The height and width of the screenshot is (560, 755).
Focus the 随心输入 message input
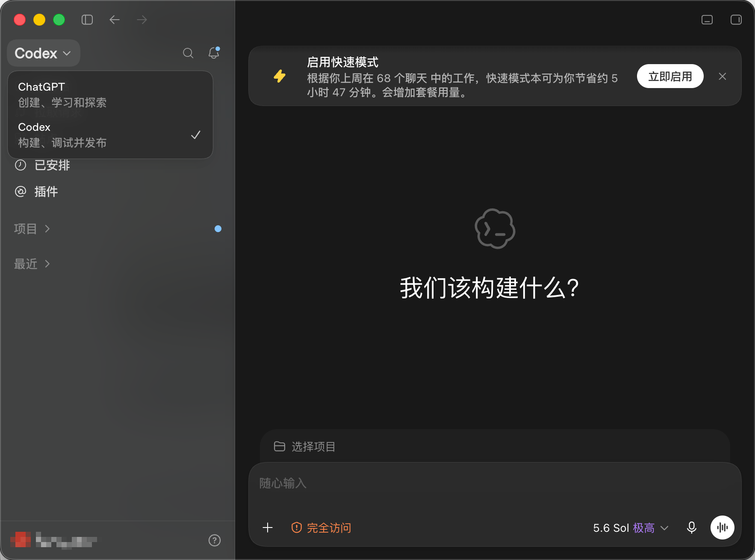pos(495,483)
